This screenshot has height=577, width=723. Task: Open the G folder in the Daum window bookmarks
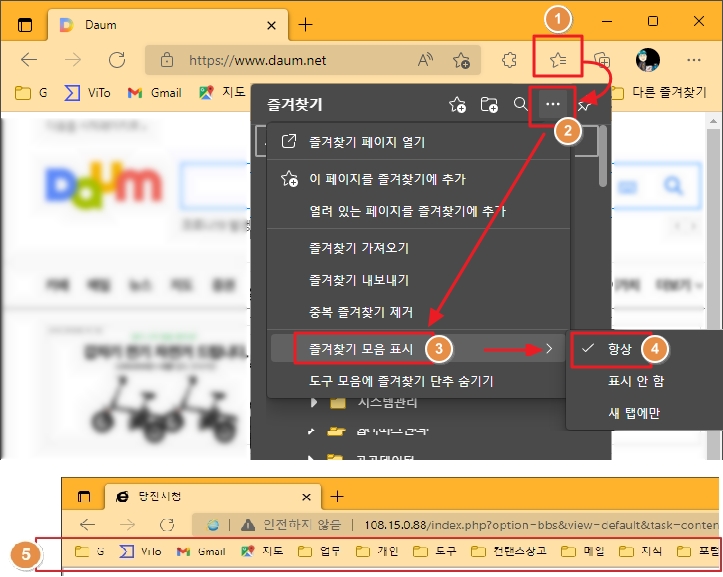coord(31,93)
